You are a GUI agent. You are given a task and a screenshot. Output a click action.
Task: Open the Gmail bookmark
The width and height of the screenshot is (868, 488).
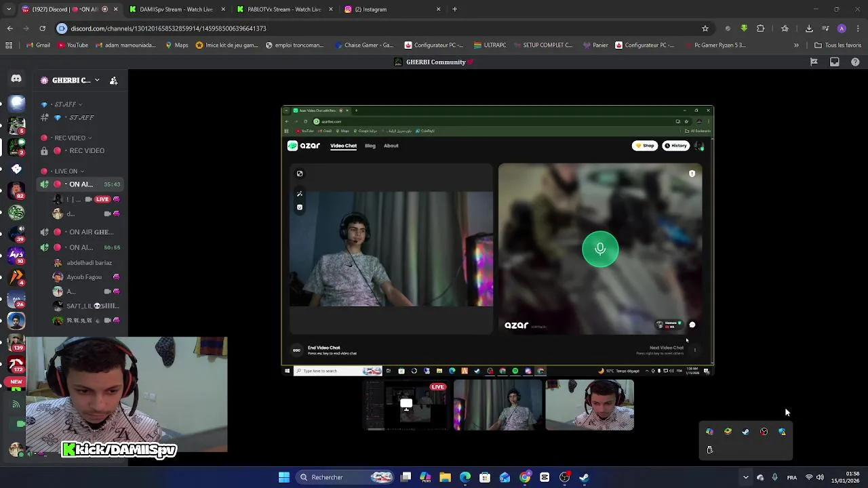[38, 45]
